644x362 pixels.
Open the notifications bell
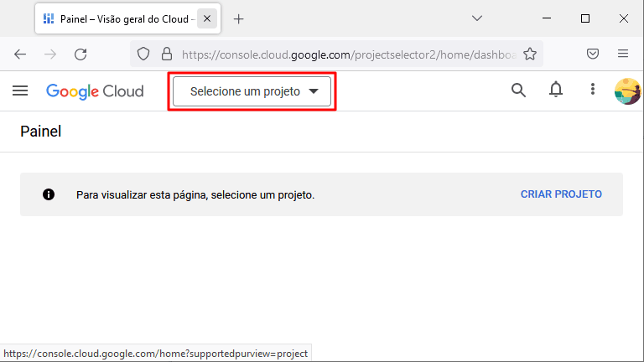tap(556, 89)
